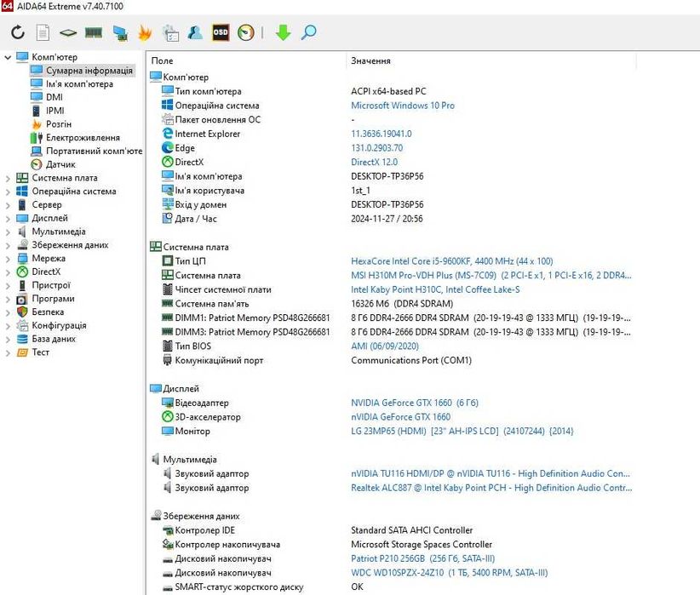Select База даних in the sidebar
This screenshot has width=700, height=595.
(54, 339)
